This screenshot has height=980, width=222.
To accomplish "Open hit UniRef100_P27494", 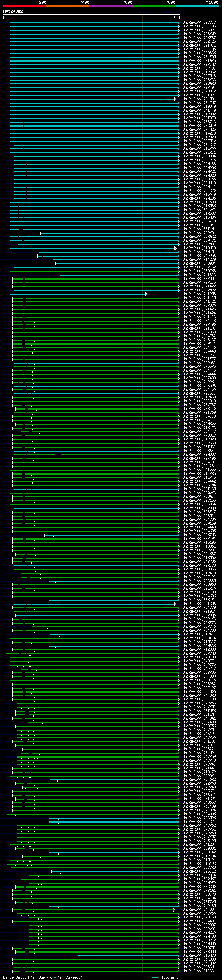I will pyautogui.click(x=199, y=87).
